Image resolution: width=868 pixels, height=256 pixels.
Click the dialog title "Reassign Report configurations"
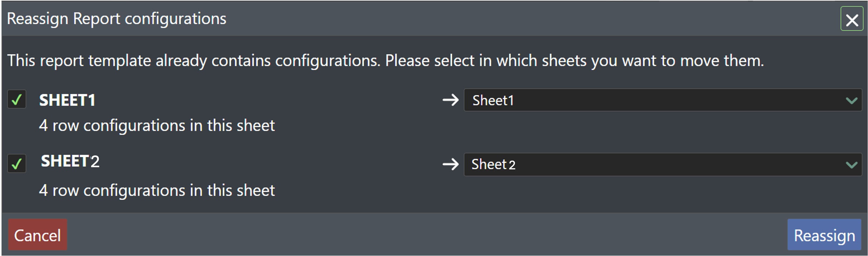pyautogui.click(x=116, y=19)
